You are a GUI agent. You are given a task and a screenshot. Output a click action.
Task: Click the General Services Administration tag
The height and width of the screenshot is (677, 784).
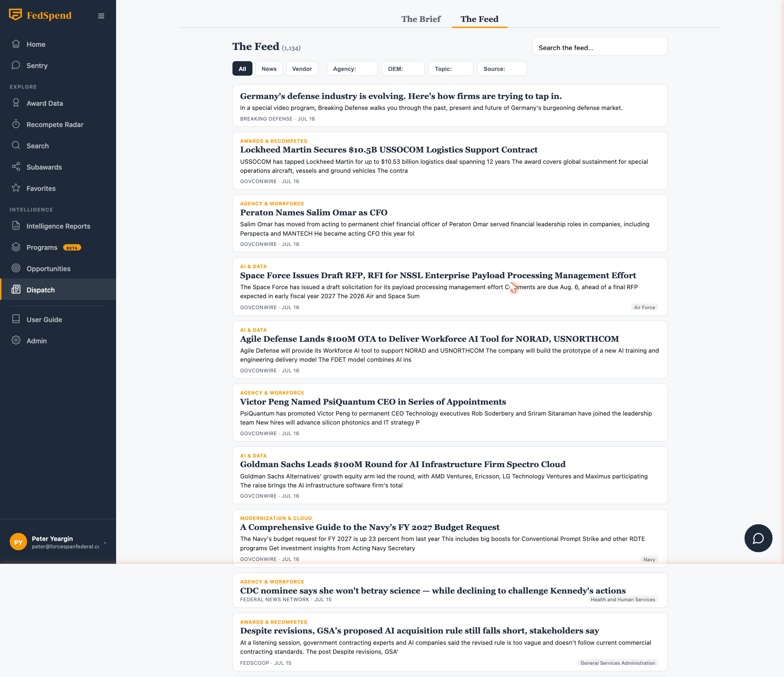tap(618, 663)
